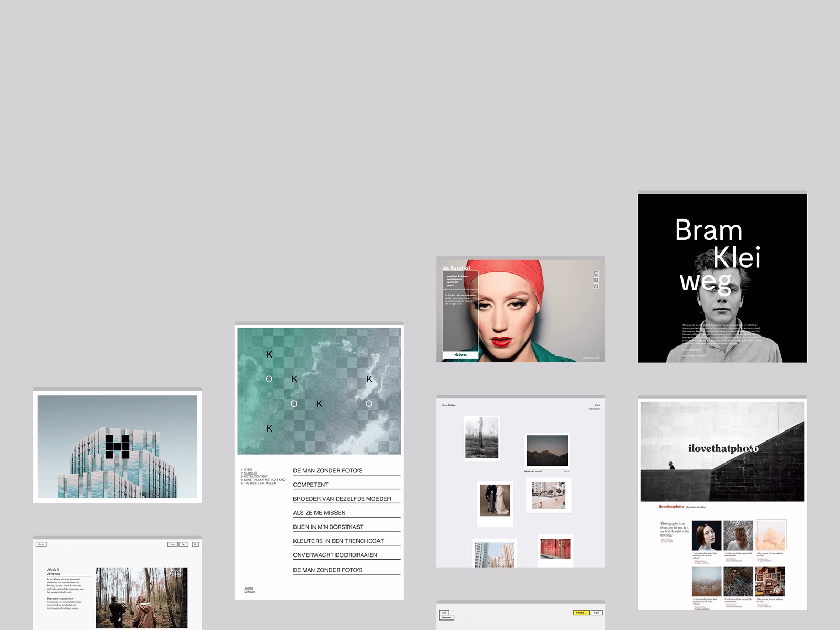Viewport: 840px width, 630px height.
Task: Click the black pixel logo on the tower
Action: (118, 447)
